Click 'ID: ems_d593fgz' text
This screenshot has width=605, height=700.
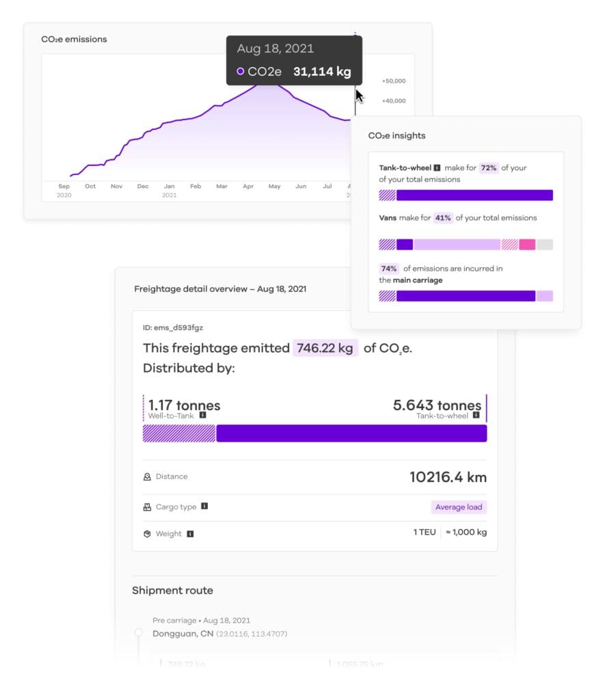pyautogui.click(x=173, y=327)
